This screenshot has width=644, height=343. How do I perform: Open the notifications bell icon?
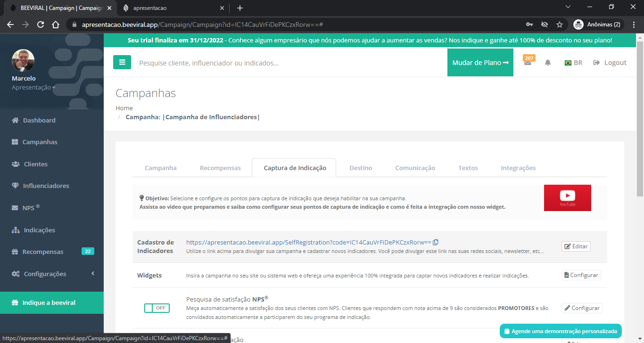pos(548,63)
